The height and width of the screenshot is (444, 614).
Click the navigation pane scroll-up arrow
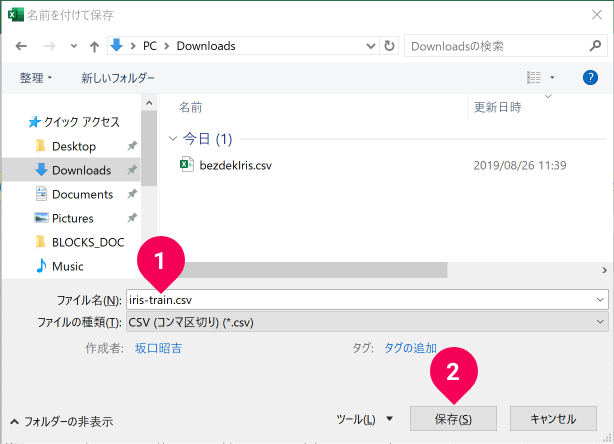click(x=149, y=103)
